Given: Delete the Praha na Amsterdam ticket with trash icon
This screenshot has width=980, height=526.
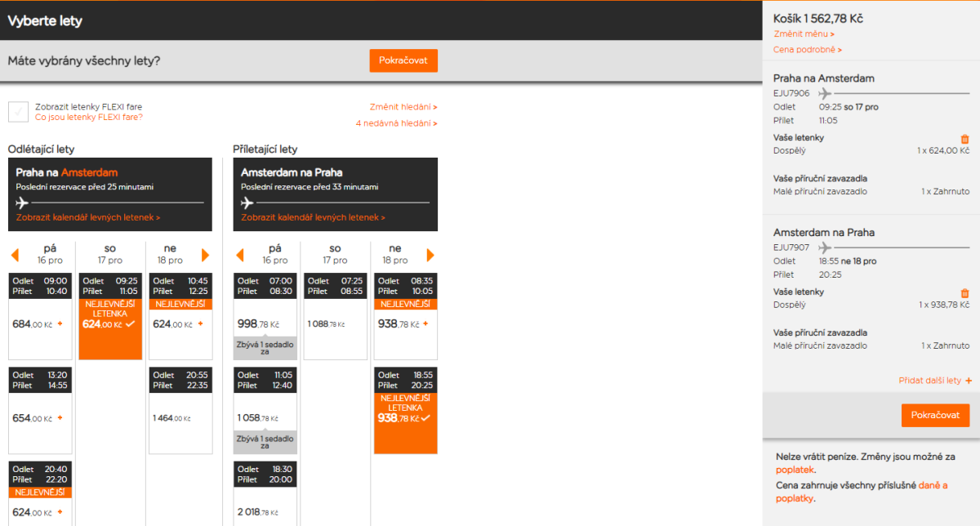Looking at the screenshot, I should (x=964, y=139).
